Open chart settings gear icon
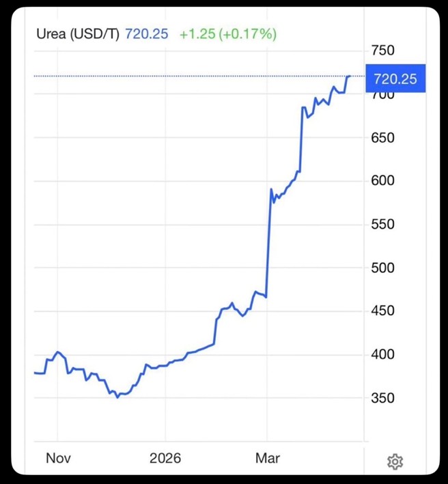The image size is (448, 484). coord(395,461)
